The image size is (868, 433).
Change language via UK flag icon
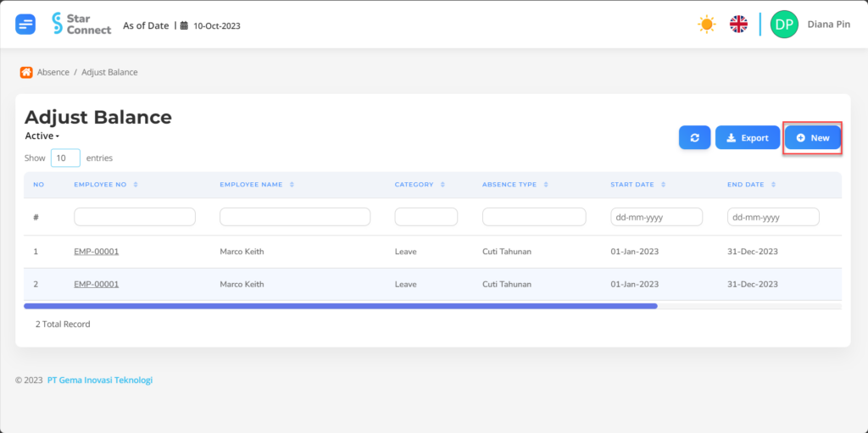738,25
